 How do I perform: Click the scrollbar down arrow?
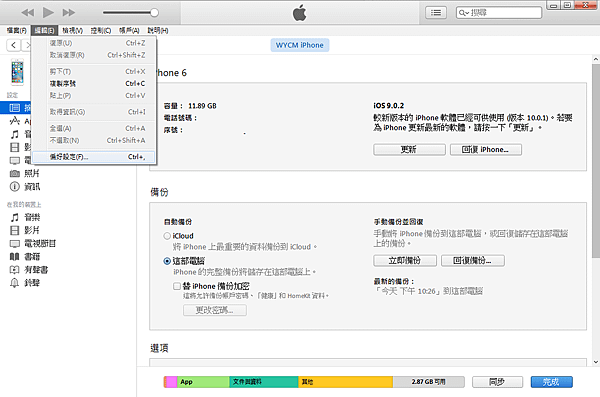pos(596,362)
